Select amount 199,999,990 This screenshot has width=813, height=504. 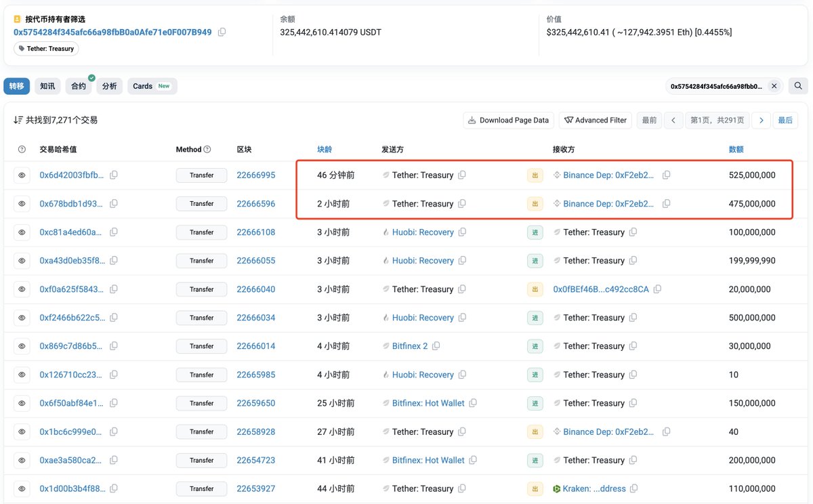(752, 260)
